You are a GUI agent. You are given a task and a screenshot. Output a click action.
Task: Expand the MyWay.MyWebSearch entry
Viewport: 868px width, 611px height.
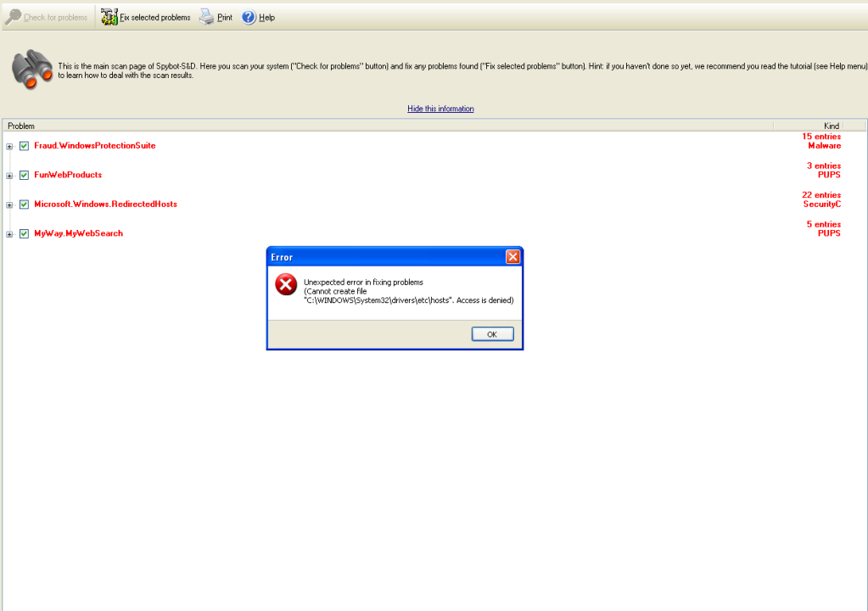coord(9,235)
